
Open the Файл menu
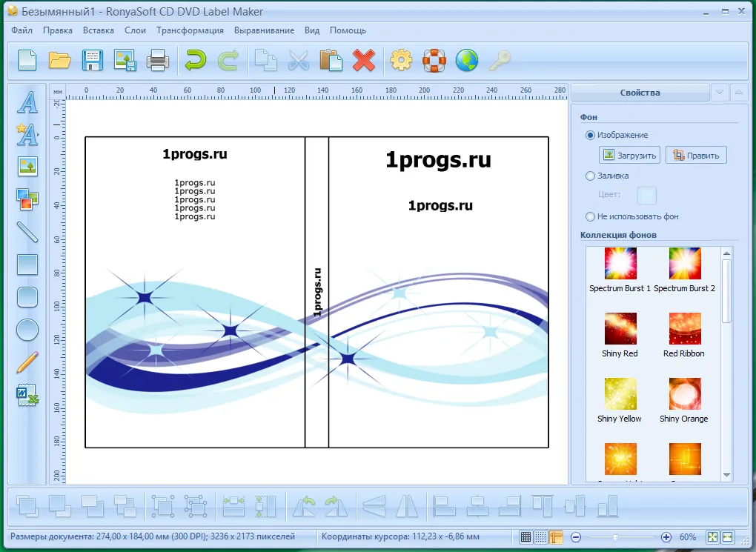21,30
